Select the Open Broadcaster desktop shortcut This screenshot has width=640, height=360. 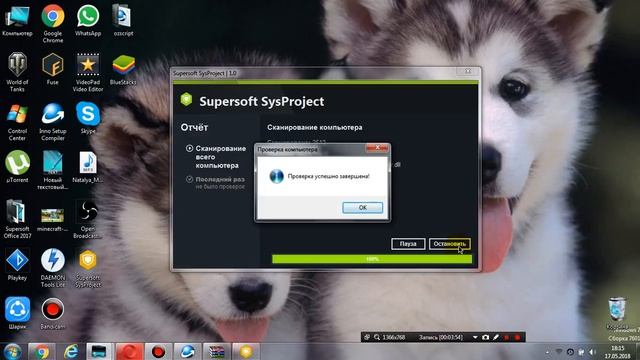(x=88, y=219)
